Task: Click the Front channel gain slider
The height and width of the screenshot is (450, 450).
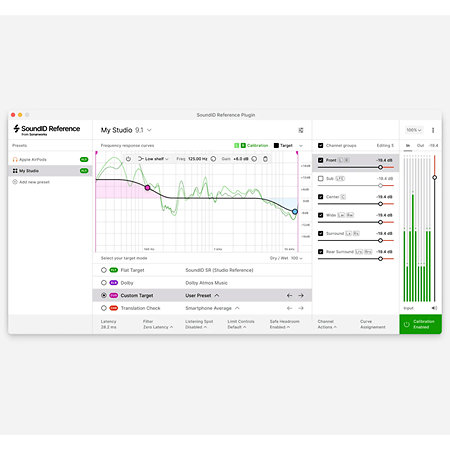Action: 356,167
